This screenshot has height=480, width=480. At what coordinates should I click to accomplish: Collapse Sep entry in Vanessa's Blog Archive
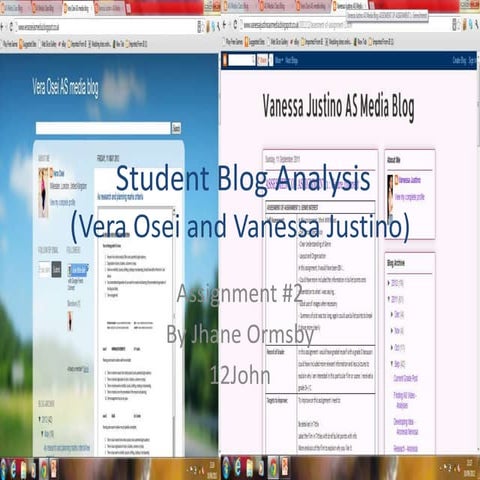(x=392, y=363)
